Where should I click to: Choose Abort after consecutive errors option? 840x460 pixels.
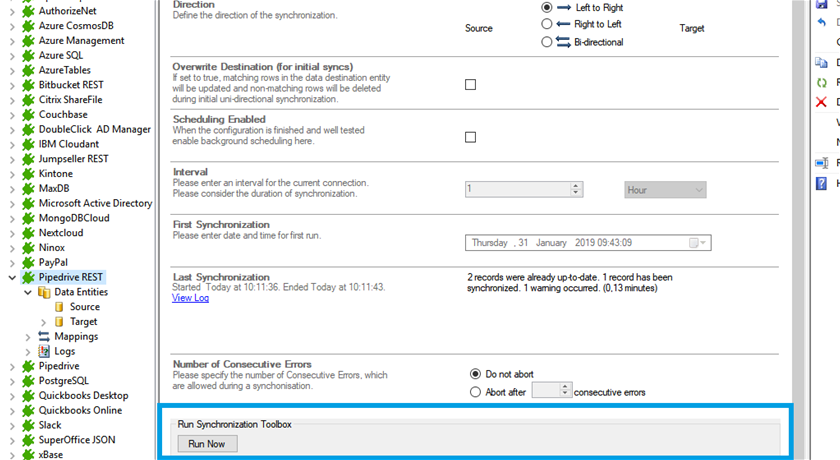pyautogui.click(x=475, y=392)
